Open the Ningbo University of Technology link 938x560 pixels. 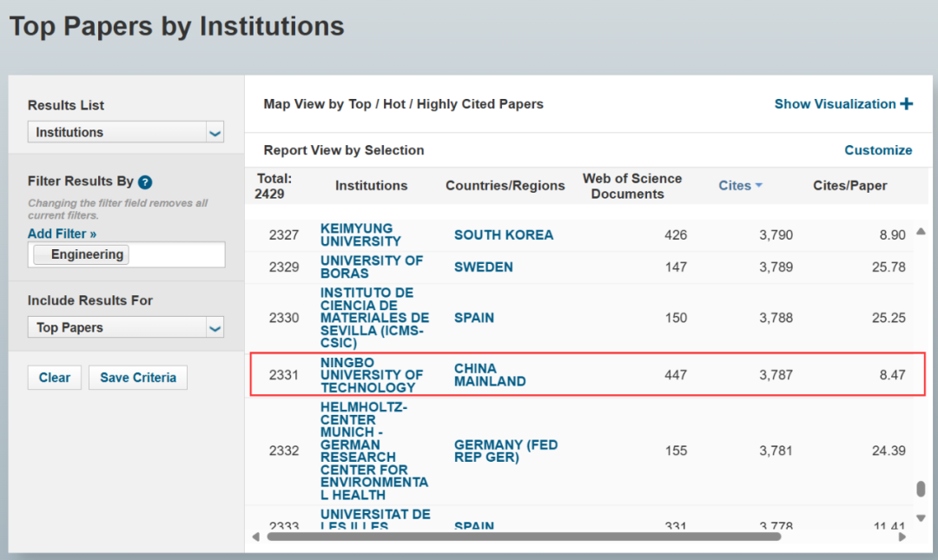click(372, 375)
